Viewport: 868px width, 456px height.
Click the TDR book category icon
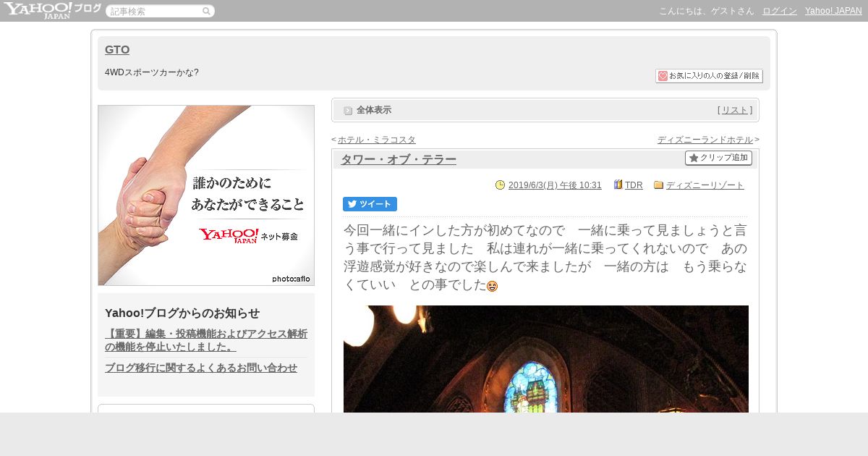618,185
